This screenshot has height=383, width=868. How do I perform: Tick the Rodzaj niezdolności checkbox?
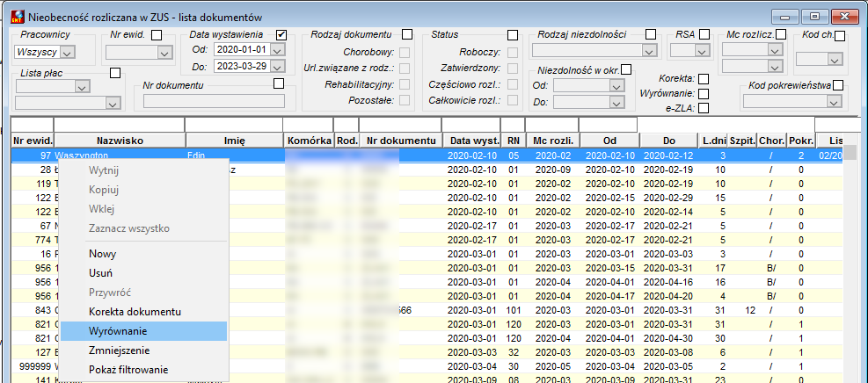click(651, 35)
